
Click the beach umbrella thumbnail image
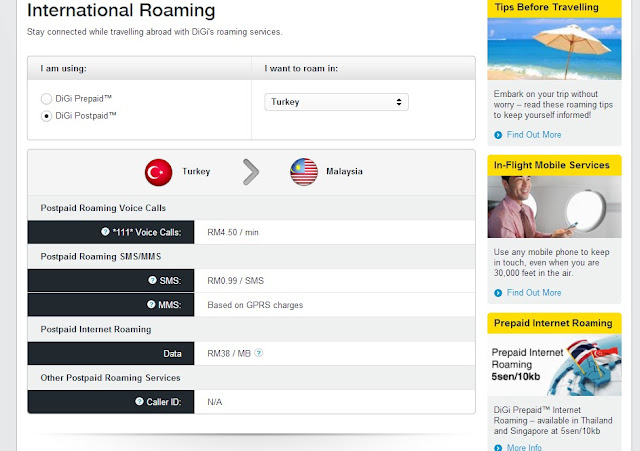pyautogui.click(x=554, y=49)
